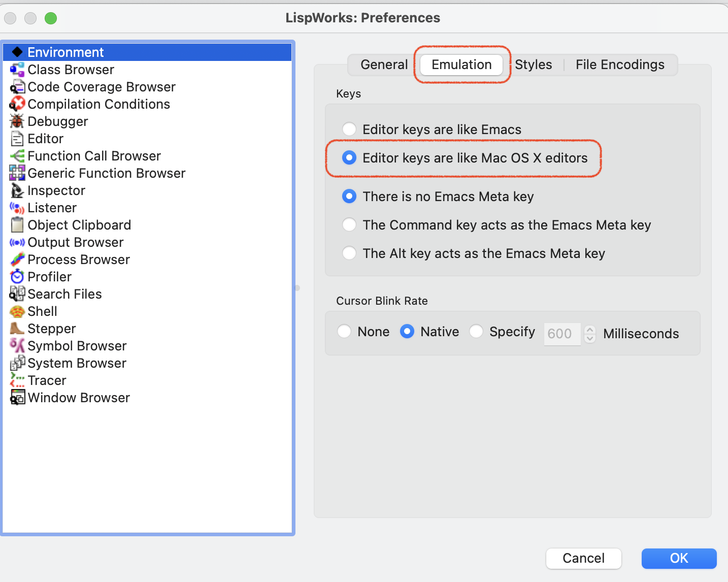The height and width of the screenshot is (582, 728).
Task: Click the Cancel button
Action: pyautogui.click(x=583, y=558)
